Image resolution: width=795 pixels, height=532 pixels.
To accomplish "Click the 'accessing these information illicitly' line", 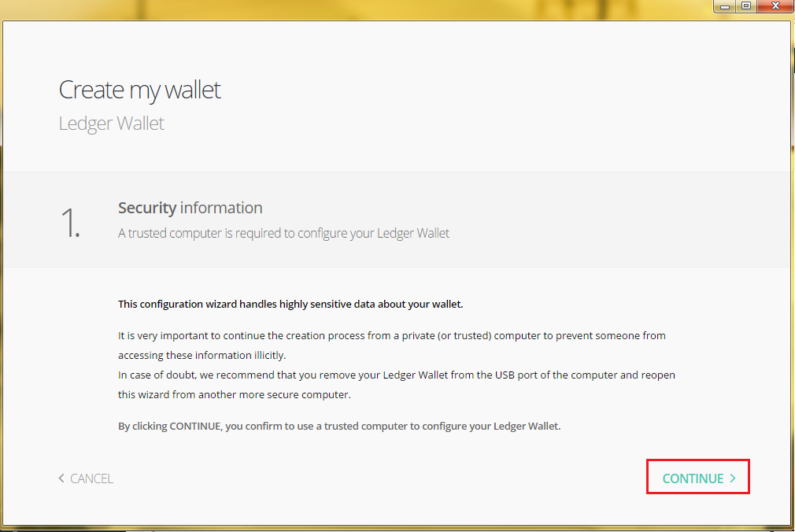I will pos(202,356).
